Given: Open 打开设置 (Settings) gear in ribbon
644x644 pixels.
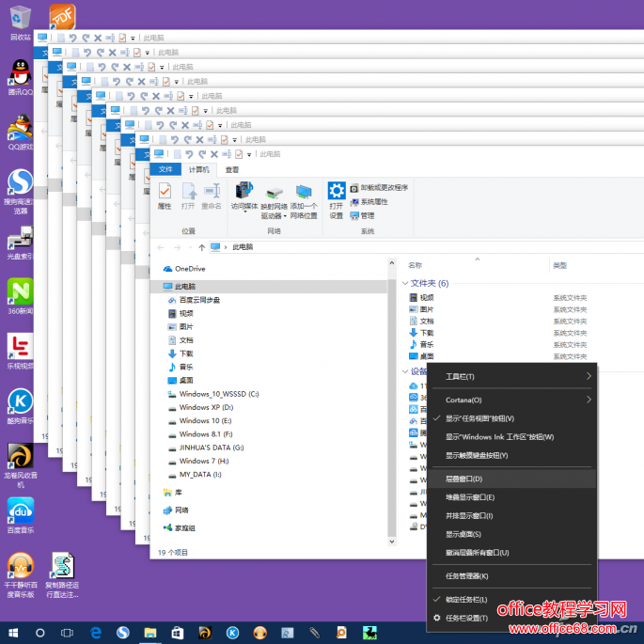Looking at the screenshot, I should 336,198.
